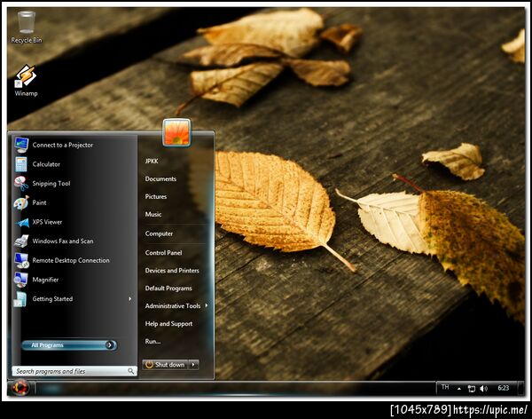Screen dimensions: 532x419
Task: Click the network tray icon
Action: (x=472, y=388)
